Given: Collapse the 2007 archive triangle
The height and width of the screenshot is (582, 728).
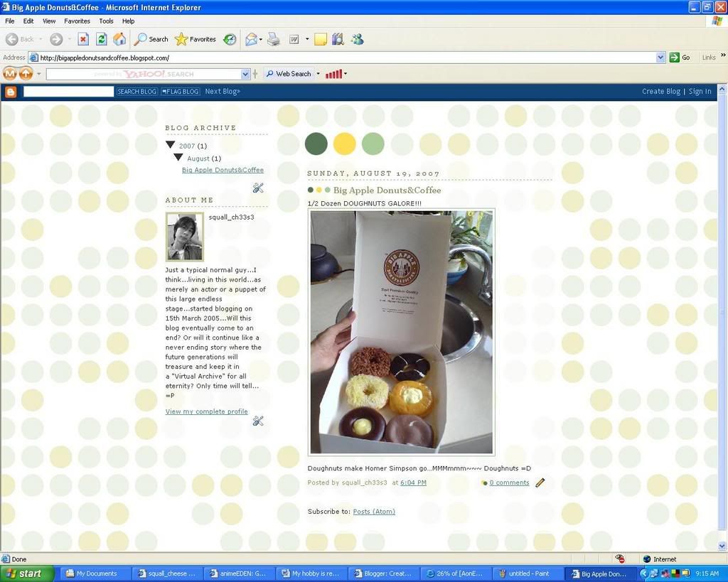Looking at the screenshot, I should (x=171, y=145).
